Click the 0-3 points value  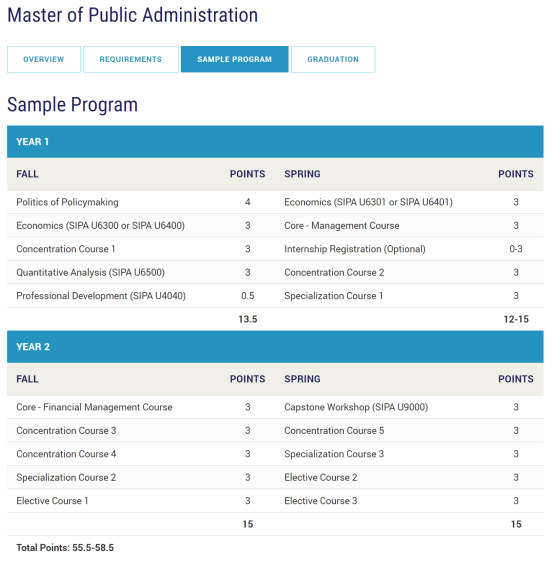516,249
